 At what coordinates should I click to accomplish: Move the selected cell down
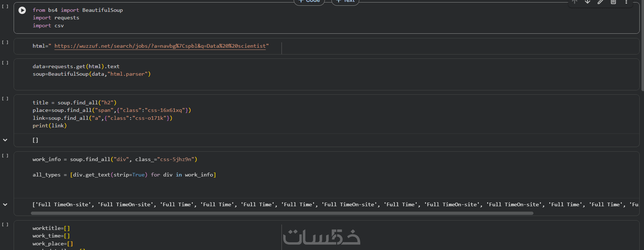tap(588, 2)
